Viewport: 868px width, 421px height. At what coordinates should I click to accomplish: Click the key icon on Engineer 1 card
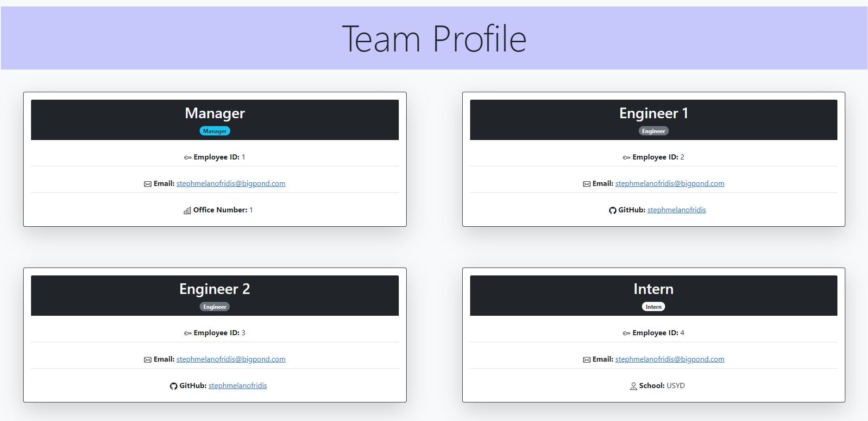pyautogui.click(x=626, y=157)
